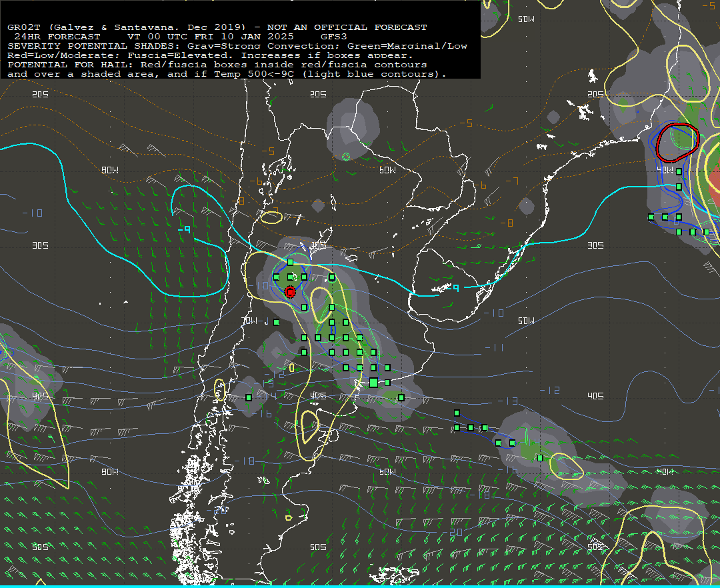This screenshot has height=588, width=720.
Task: Click the "24HR FORECAST" label
Action: [57, 36]
